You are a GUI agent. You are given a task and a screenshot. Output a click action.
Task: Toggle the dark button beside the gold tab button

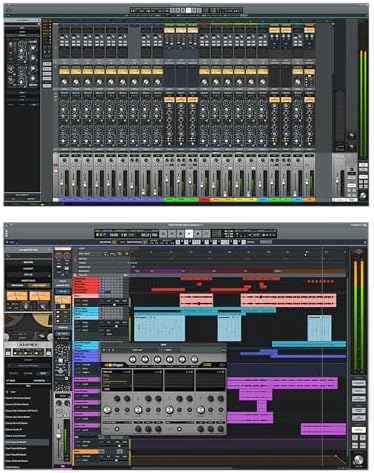pyautogui.click(x=17, y=286)
